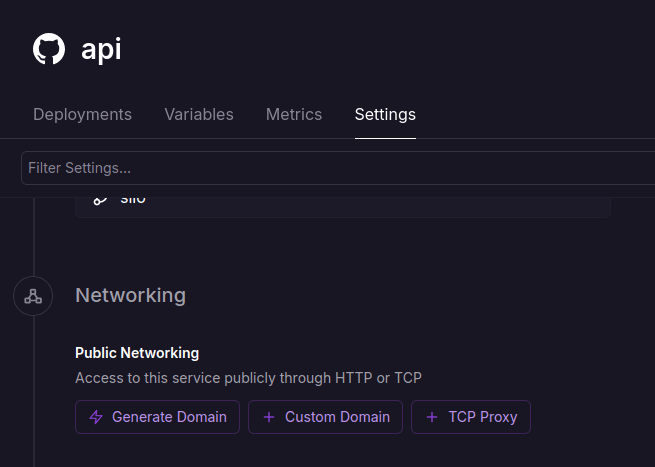Switch to the Variables tab
The image size is (655, 467).
[199, 114]
